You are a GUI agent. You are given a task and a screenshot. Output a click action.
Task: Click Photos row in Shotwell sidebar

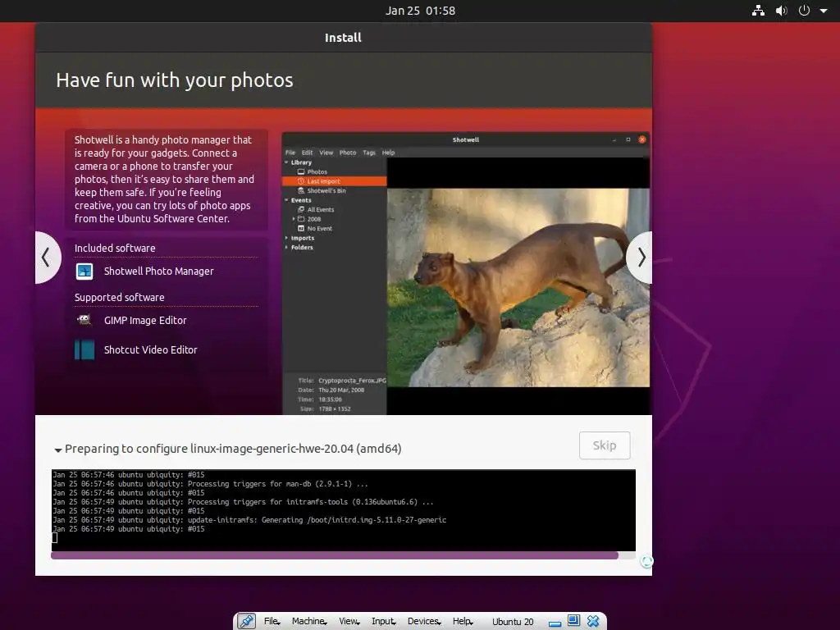[x=335, y=172]
